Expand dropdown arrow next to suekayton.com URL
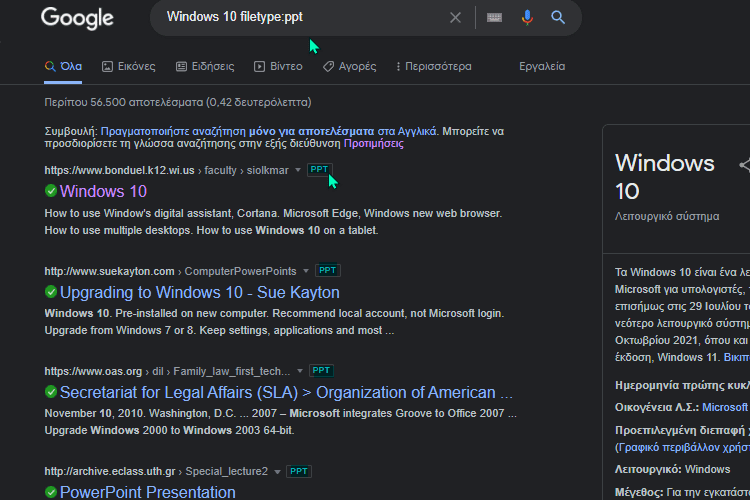 (x=306, y=271)
